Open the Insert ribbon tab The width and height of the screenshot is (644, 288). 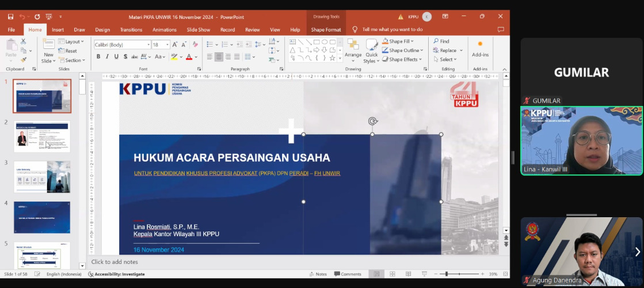58,29
